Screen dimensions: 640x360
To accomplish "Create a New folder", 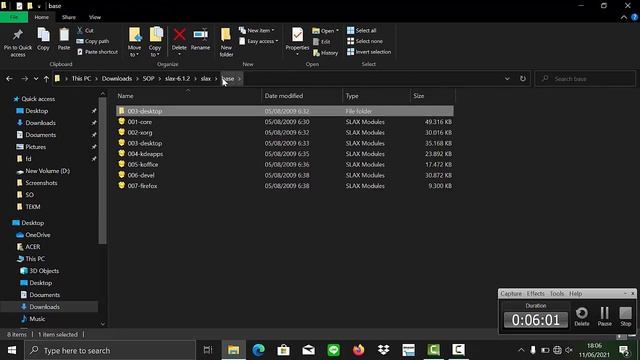I will coord(226,42).
